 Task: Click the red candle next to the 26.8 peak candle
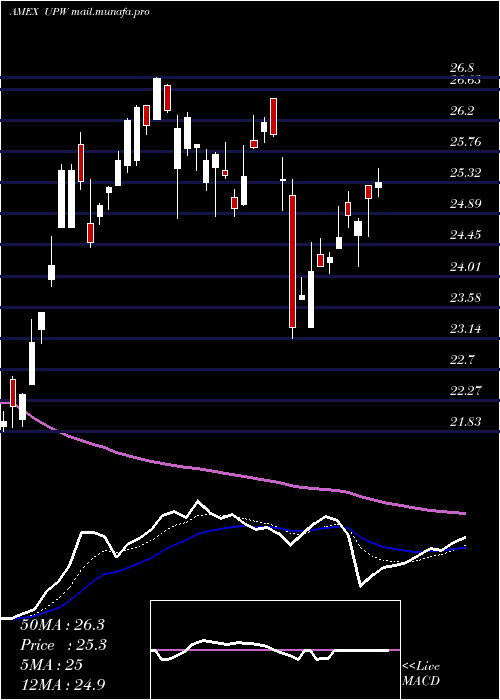[x=167, y=98]
